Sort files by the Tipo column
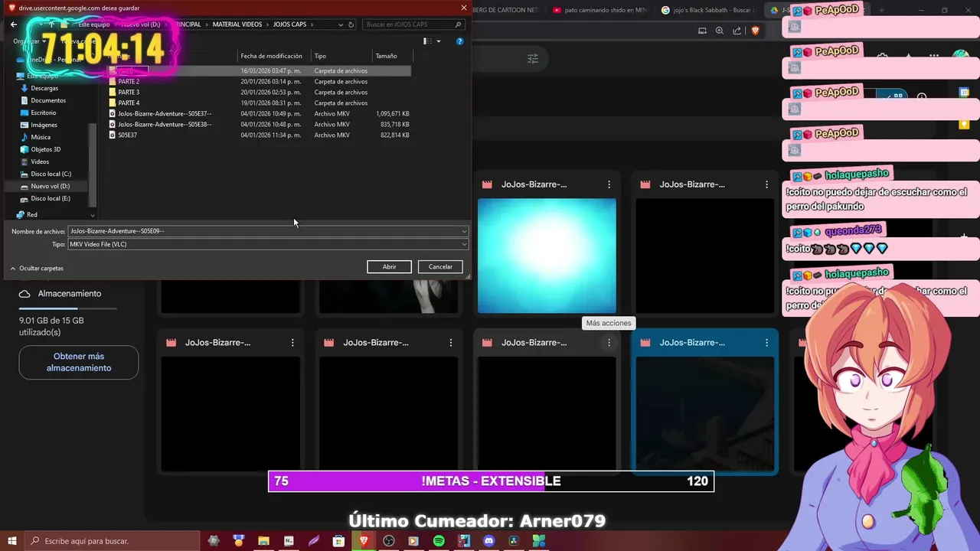 tap(341, 56)
